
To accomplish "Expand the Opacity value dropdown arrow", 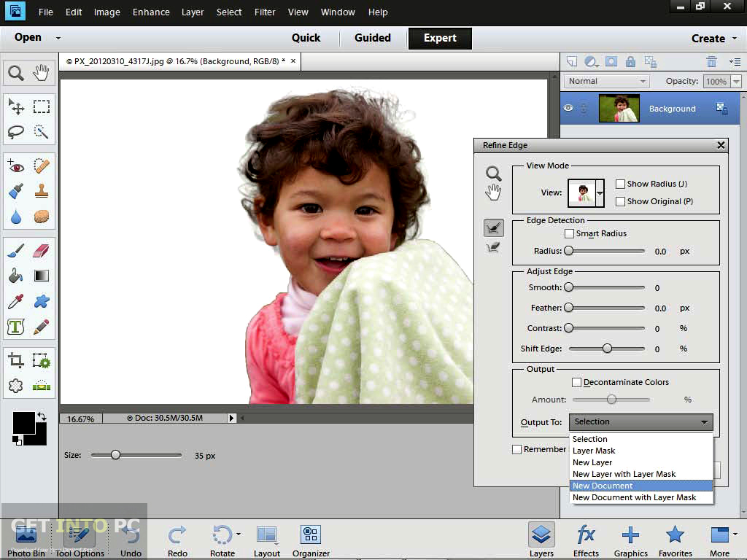I will pos(737,82).
